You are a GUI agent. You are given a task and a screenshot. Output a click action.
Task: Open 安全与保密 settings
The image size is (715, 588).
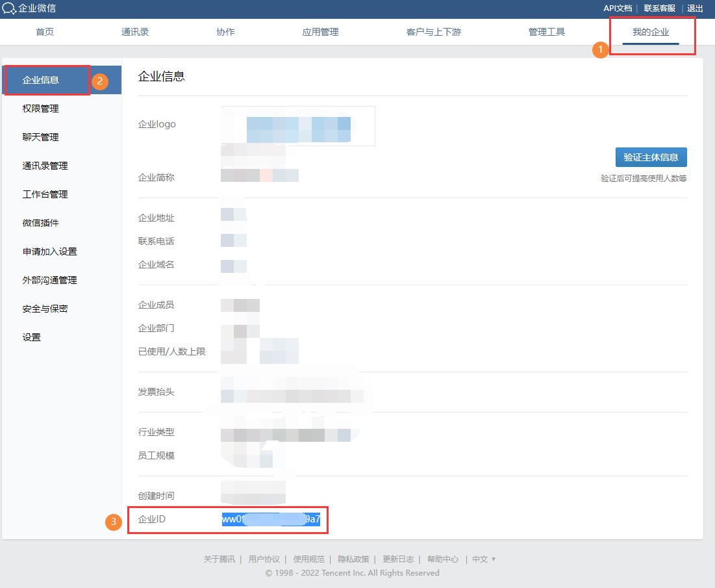click(45, 309)
